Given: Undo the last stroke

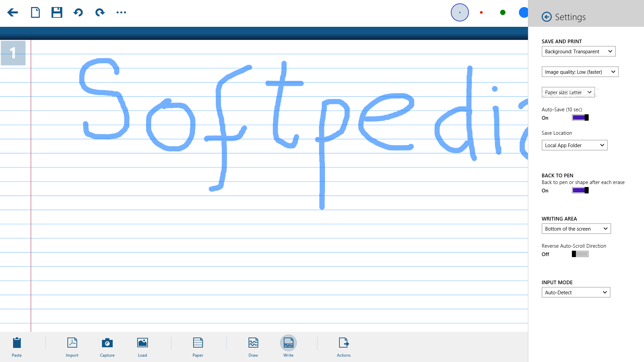Looking at the screenshot, I should [x=78, y=12].
